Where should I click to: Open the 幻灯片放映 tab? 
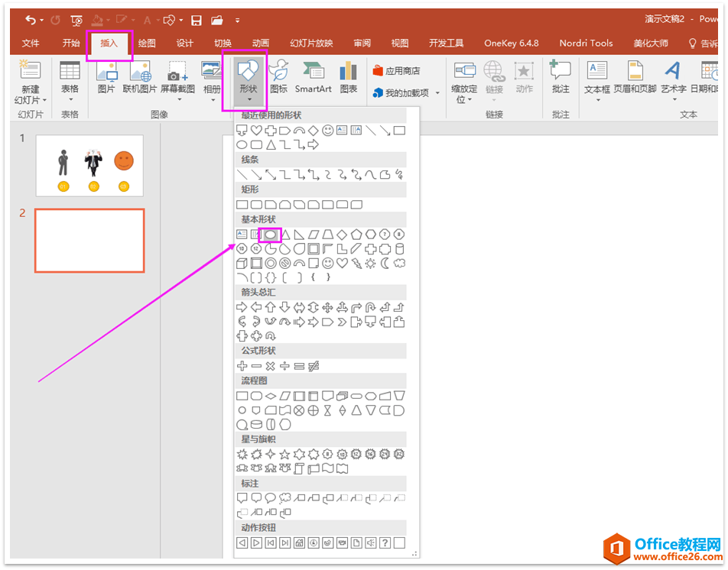point(311,43)
